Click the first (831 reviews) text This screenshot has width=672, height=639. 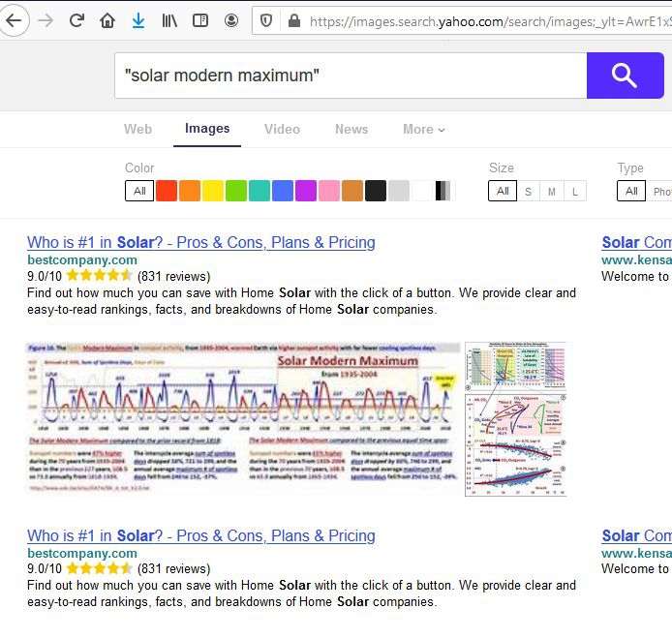click(x=174, y=277)
